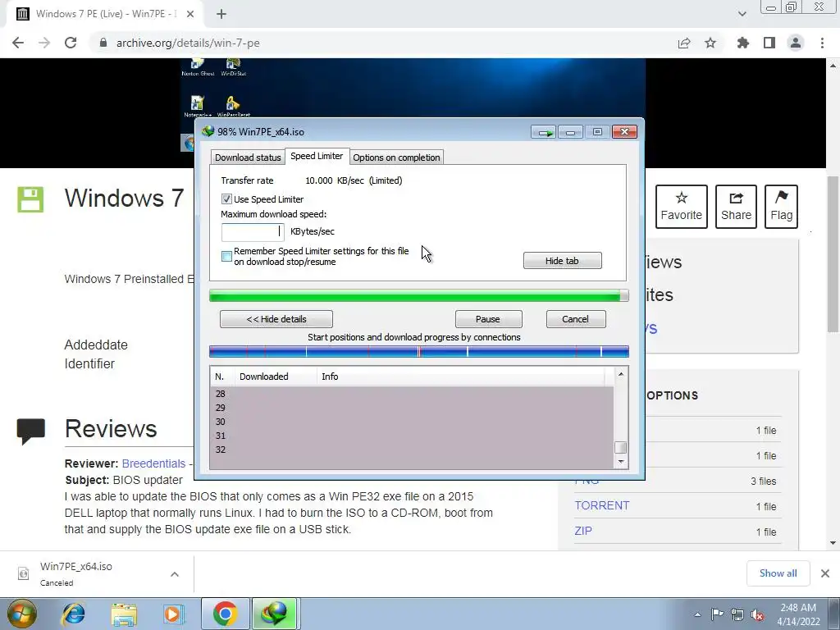Open Action Center flag icon
The height and width of the screenshot is (630, 840).
717,614
